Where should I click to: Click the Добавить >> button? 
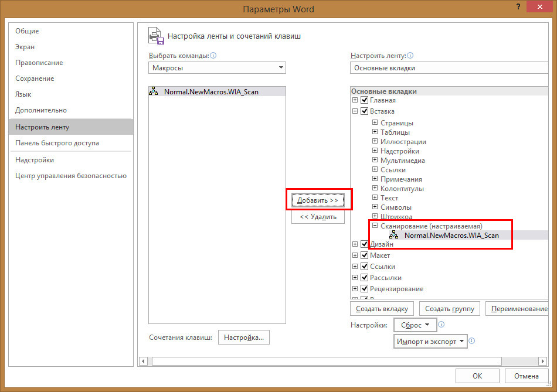[x=318, y=200]
